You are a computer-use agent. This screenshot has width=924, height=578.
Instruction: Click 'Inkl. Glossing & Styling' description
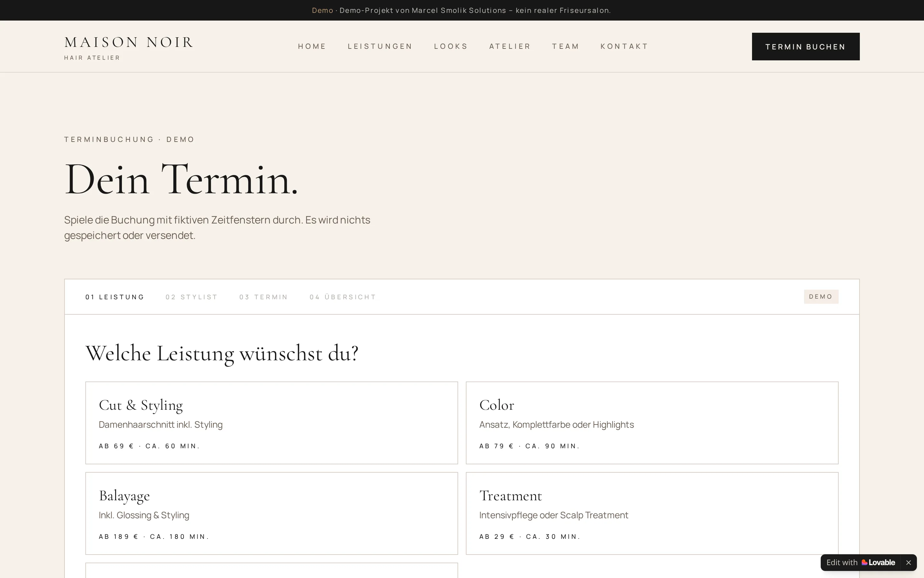[144, 515]
